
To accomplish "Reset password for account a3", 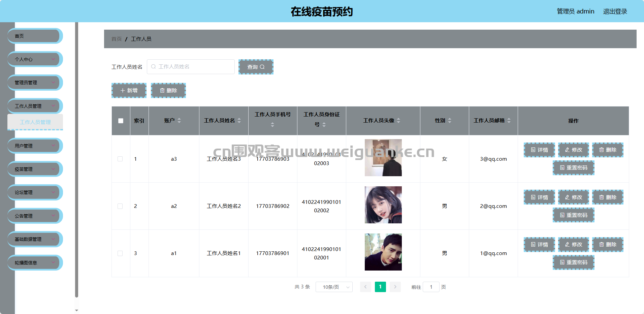I will 573,168.
